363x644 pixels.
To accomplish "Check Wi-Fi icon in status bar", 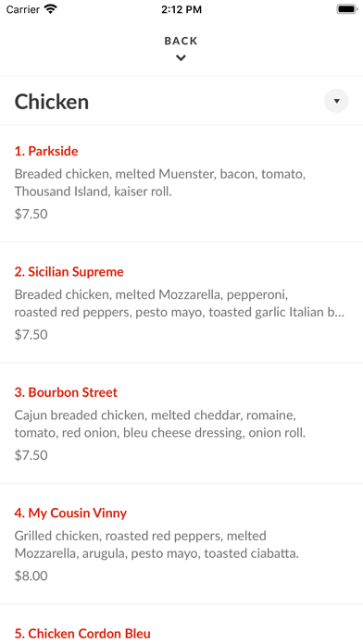I will [51, 9].
